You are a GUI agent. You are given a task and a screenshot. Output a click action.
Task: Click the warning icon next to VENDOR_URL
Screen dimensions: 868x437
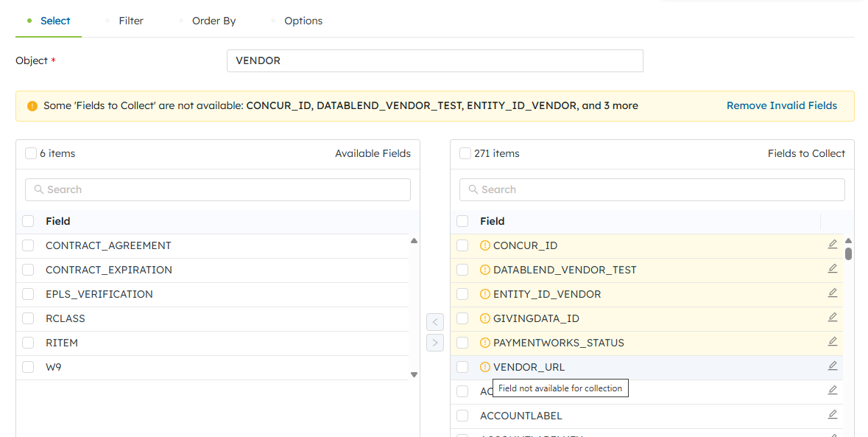tap(484, 367)
